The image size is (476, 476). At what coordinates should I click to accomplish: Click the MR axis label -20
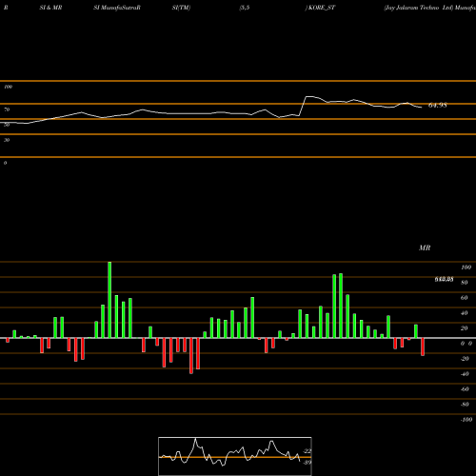(465, 359)
